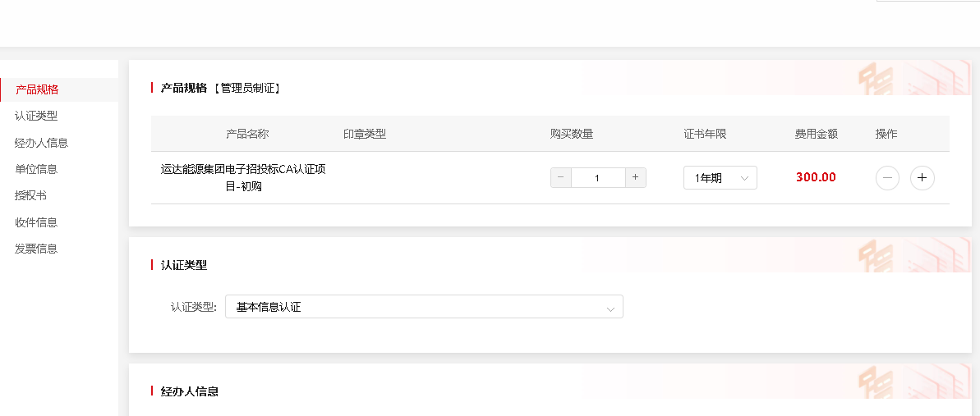Increase purchase quantity with plus stepper
Screen dimensions: 980x416
click(636, 177)
